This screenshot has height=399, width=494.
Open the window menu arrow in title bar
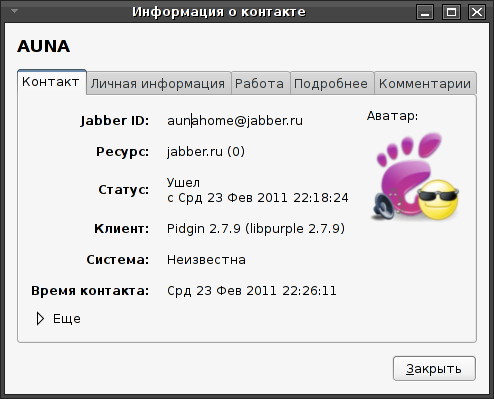14,11
